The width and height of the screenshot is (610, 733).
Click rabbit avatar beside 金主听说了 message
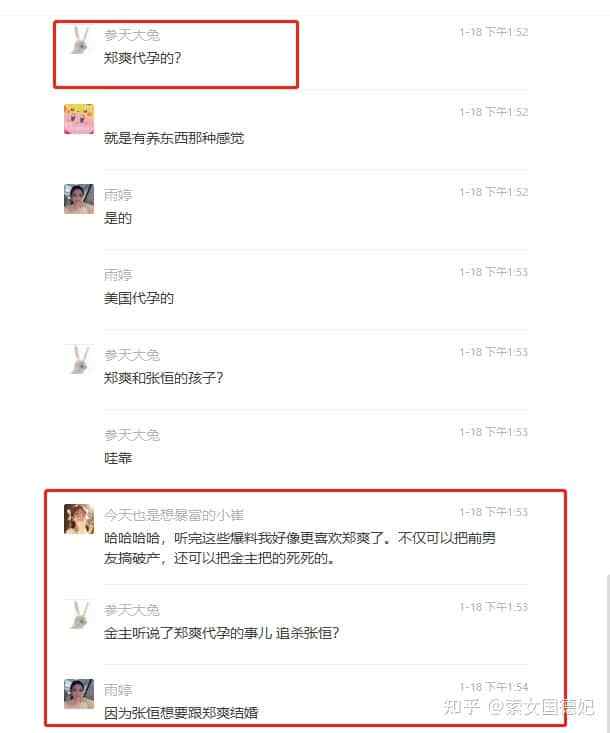(x=79, y=614)
